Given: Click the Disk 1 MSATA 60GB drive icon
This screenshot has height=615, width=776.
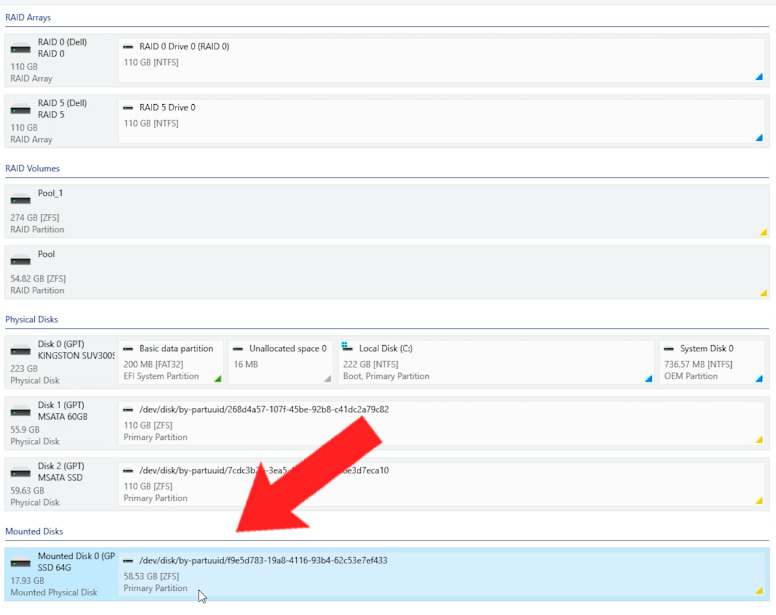Looking at the screenshot, I should tap(21, 411).
